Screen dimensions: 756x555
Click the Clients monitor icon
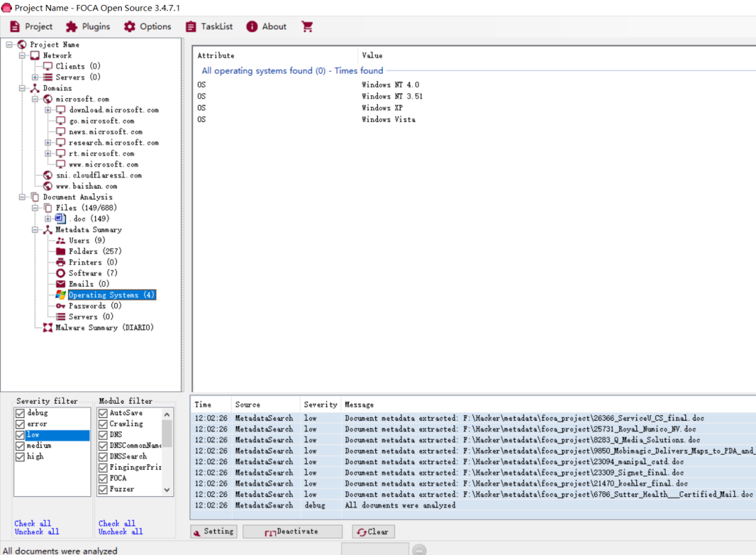pos(48,66)
